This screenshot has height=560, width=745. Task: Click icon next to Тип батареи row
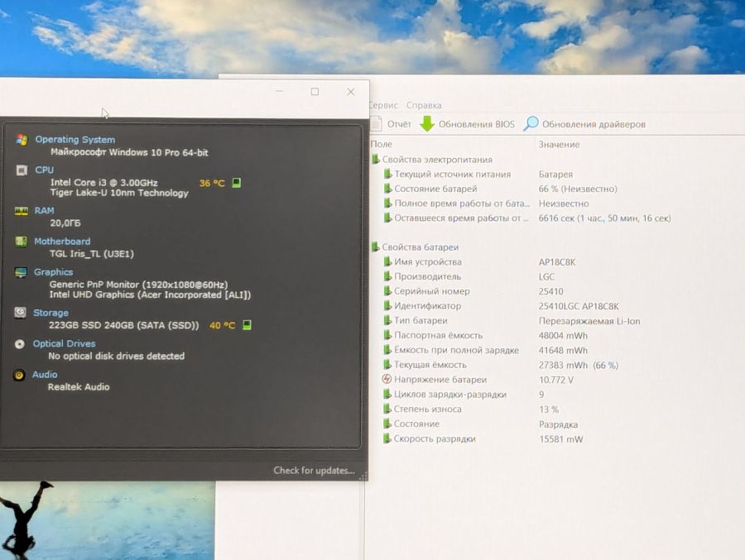point(387,320)
